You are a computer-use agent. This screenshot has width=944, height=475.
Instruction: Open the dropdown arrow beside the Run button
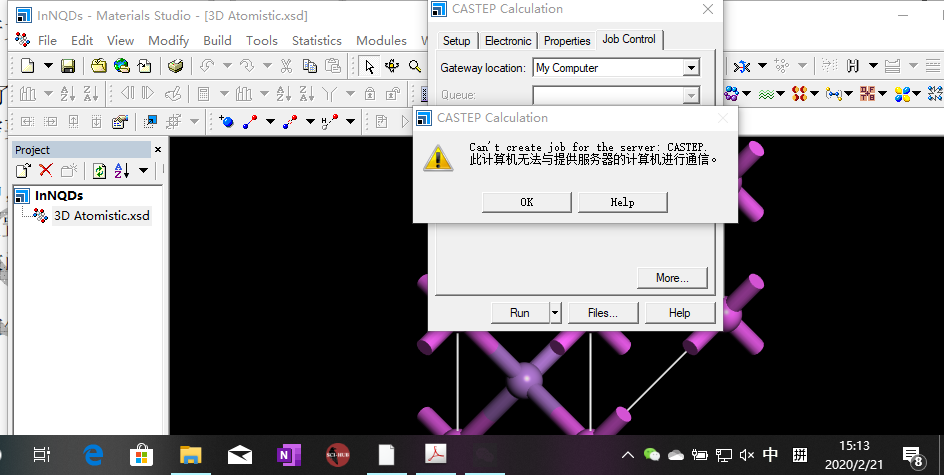555,313
